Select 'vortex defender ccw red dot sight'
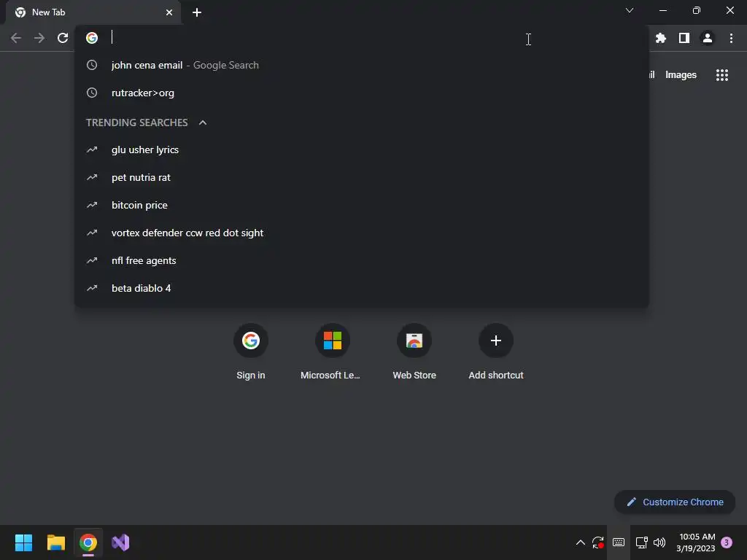This screenshot has width=747, height=560. pyautogui.click(x=362, y=233)
